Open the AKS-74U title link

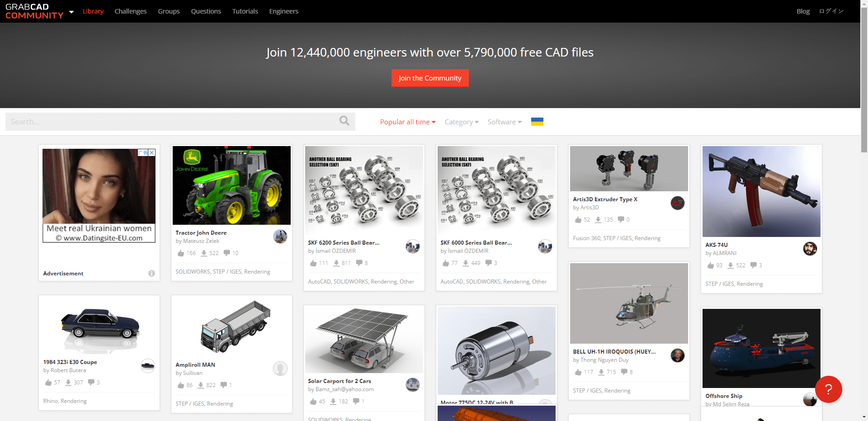(x=717, y=245)
